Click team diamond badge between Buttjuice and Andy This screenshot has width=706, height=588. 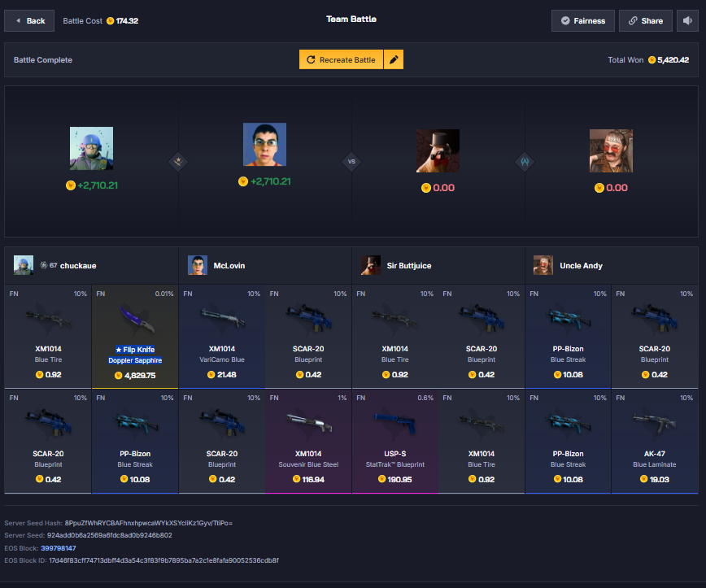[x=525, y=161]
